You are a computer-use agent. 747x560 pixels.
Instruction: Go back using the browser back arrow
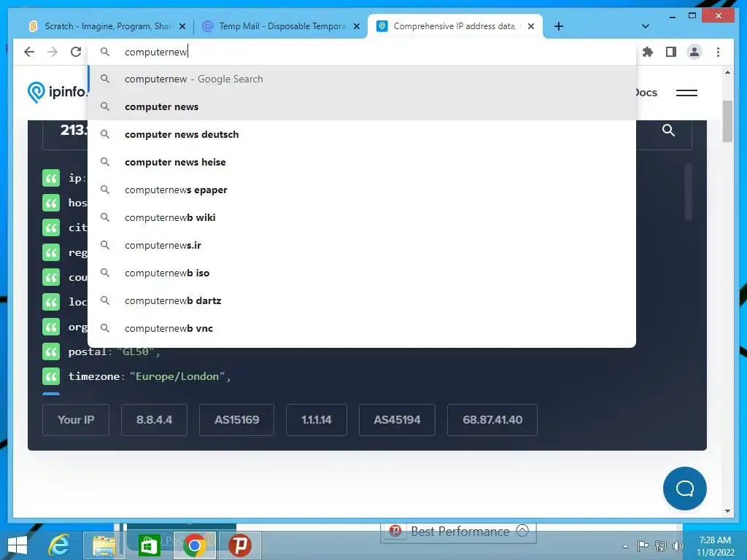tap(29, 52)
